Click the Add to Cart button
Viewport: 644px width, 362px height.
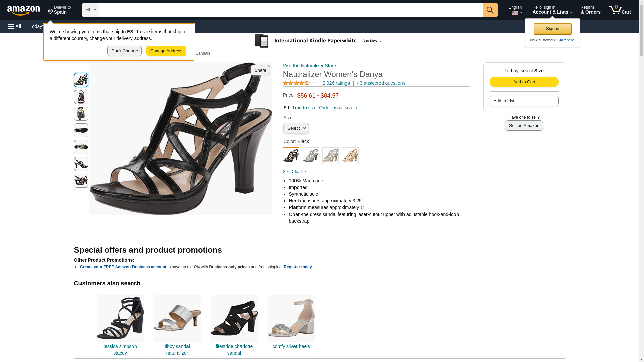[524, 82]
